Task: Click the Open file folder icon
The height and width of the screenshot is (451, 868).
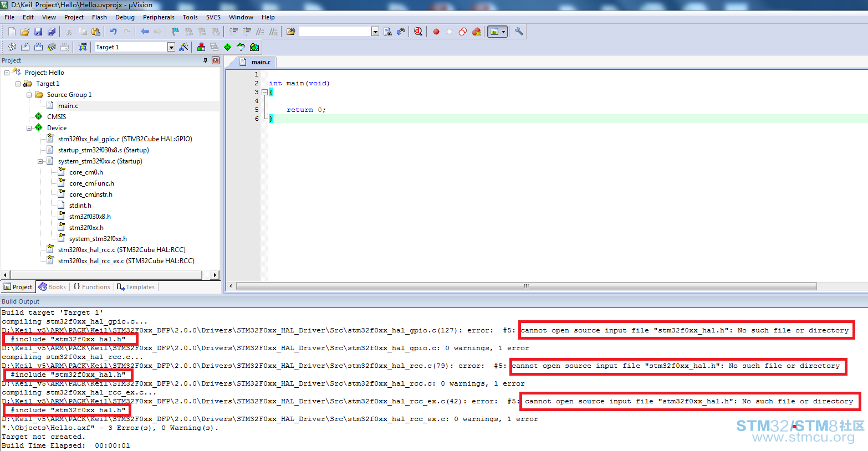Action: (25, 32)
